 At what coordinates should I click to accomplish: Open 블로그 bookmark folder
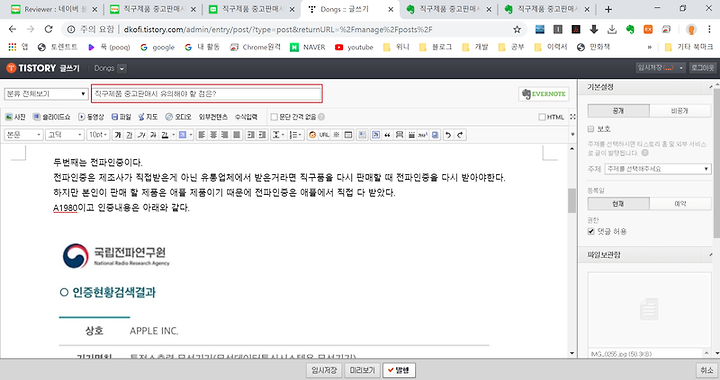(435, 47)
